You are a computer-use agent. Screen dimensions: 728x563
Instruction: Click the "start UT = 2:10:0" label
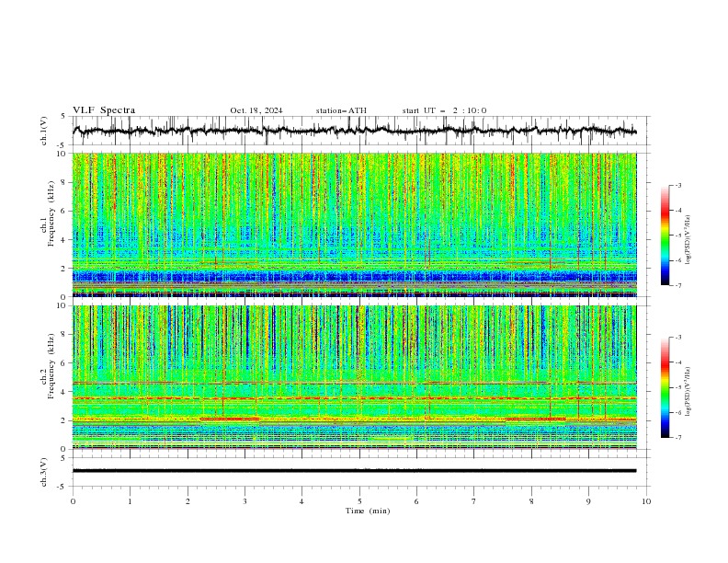coord(444,110)
